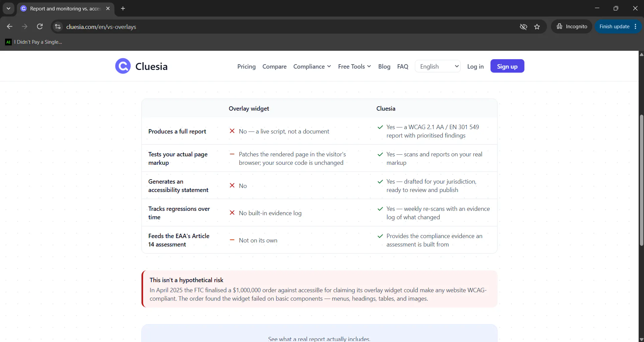This screenshot has height=342, width=644.
Task: Open the Compare page
Action: coord(274,67)
